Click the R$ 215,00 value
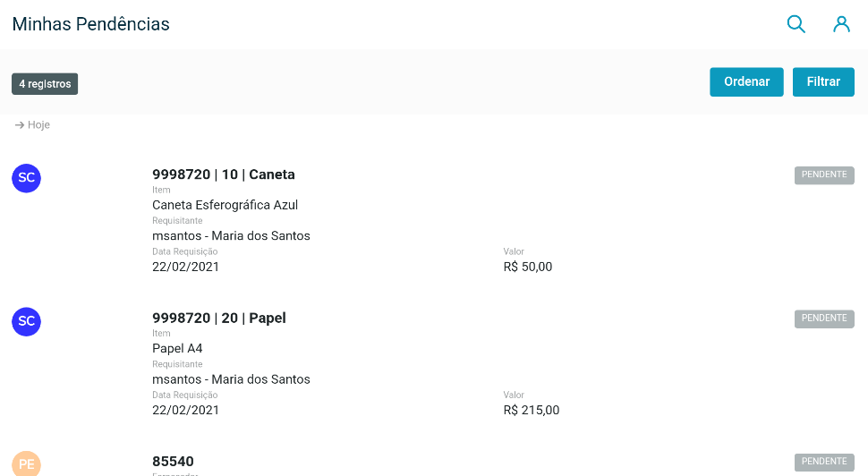868x476 pixels. [532, 410]
